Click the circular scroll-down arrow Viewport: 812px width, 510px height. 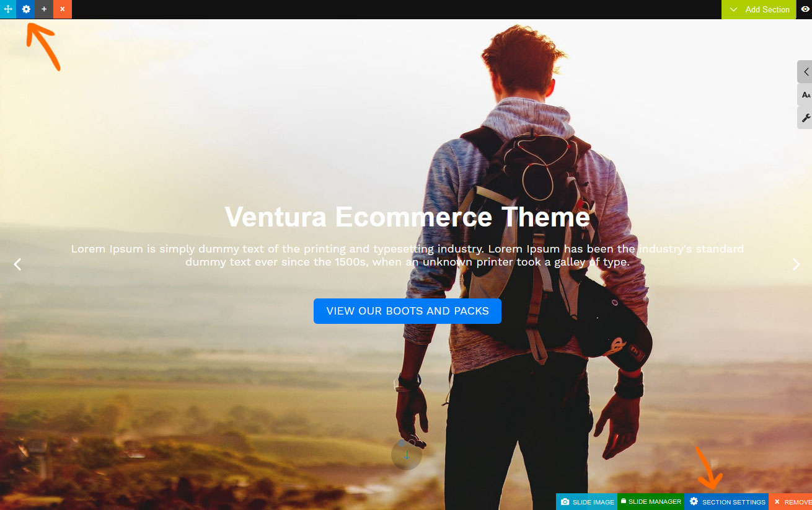(407, 455)
